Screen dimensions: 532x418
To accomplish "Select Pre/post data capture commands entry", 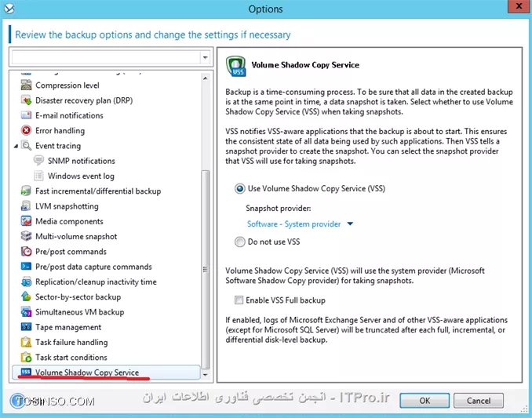I will point(93,267).
